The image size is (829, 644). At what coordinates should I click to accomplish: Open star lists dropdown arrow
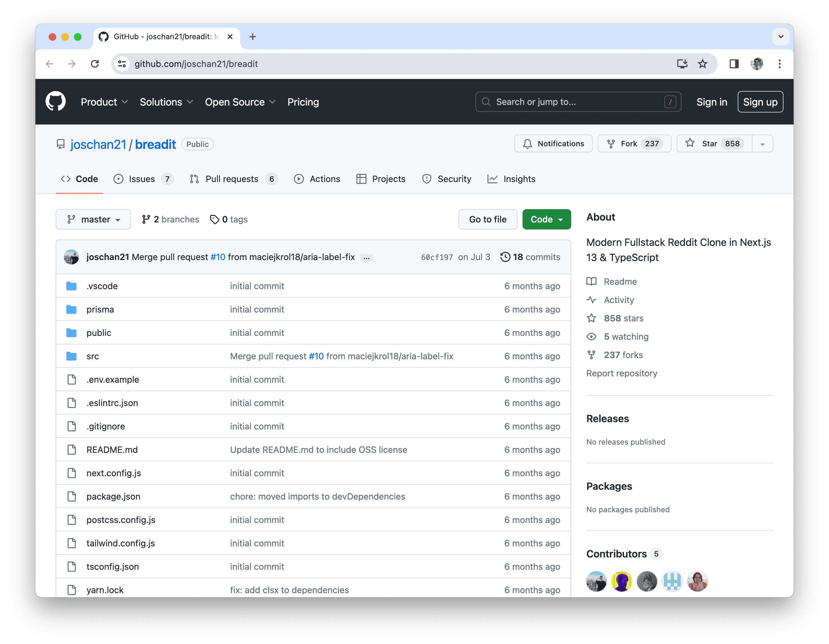point(762,144)
